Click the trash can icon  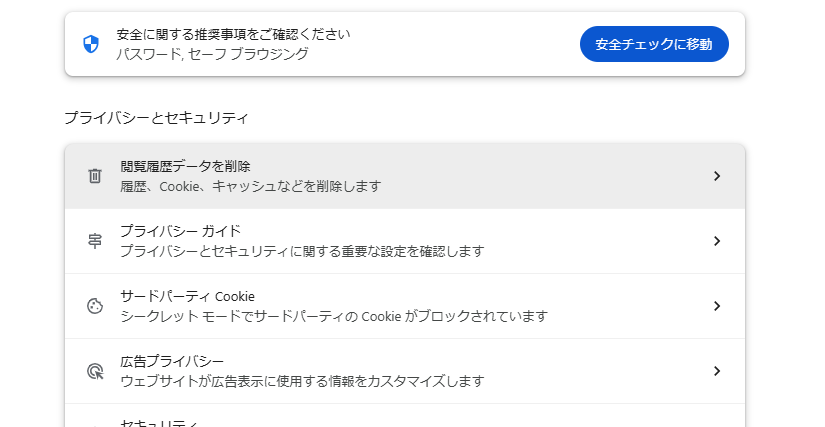point(95,176)
